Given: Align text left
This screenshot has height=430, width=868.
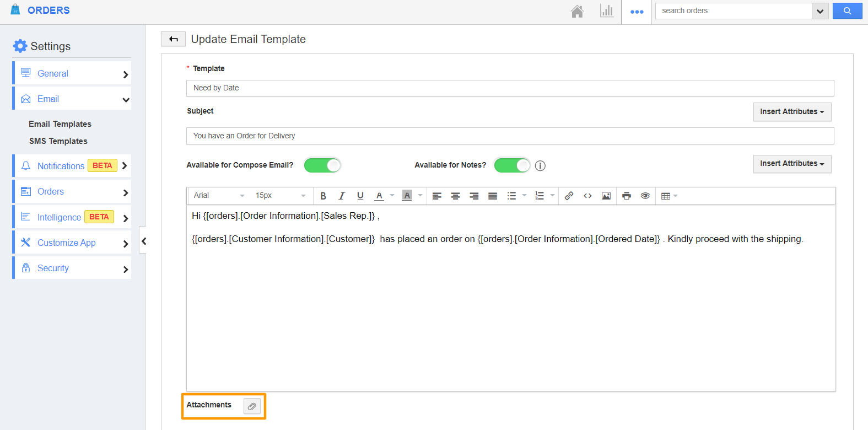Looking at the screenshot, I should point(437,196).
